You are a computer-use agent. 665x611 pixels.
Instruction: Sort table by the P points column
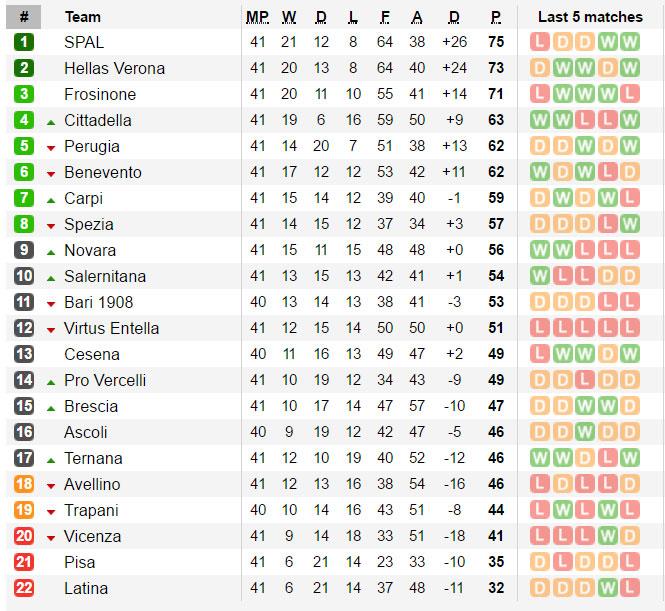pos(495,17)
